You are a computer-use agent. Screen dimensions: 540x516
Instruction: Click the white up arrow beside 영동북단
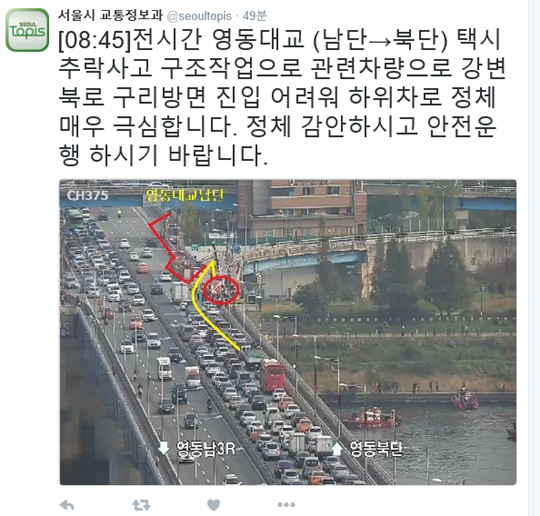(337, 449)
